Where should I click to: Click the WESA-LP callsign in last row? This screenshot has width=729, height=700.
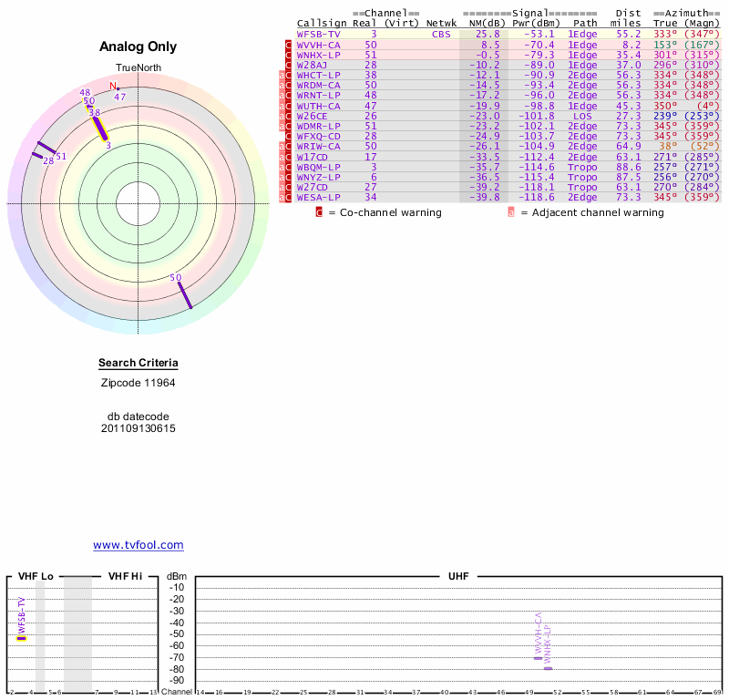click(x=319, y=197)
